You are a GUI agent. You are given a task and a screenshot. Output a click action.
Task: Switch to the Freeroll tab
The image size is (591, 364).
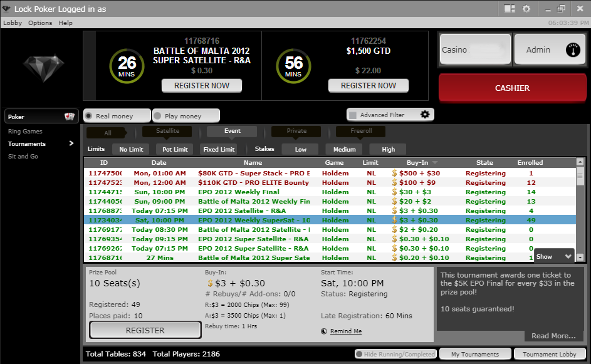361,131
